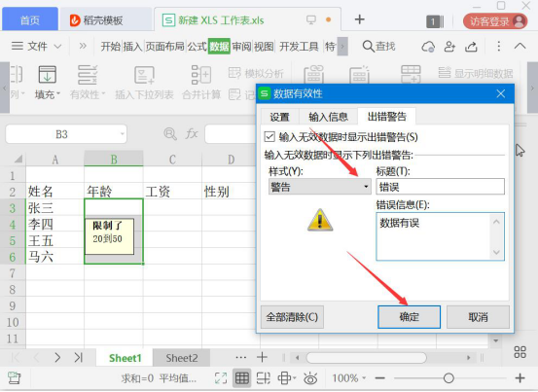Open the Developer Tools (开发工具) tab
538x392 pixels.
click(299, 47)
